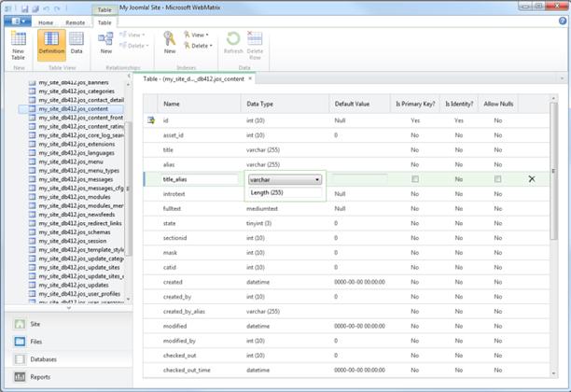Open the WebMatrix help icon
Viewport: 571px width, 392px height.
click(563, 21)
